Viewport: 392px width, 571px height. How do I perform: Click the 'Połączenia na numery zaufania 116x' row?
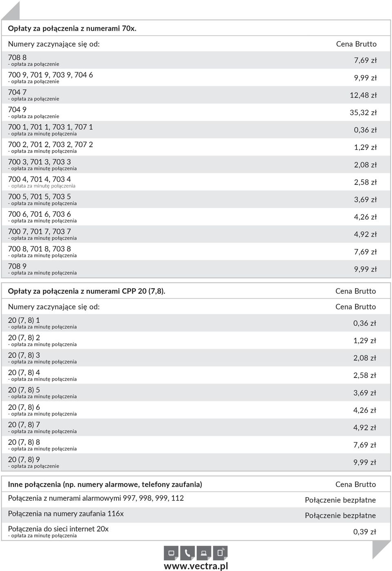pyautogui.click(x=196, y=514)
